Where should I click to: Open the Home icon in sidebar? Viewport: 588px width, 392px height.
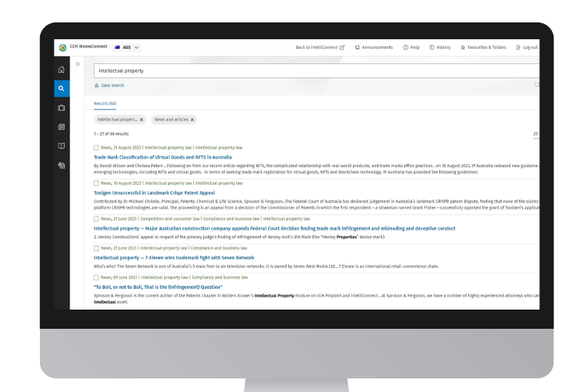coord(62,70)
